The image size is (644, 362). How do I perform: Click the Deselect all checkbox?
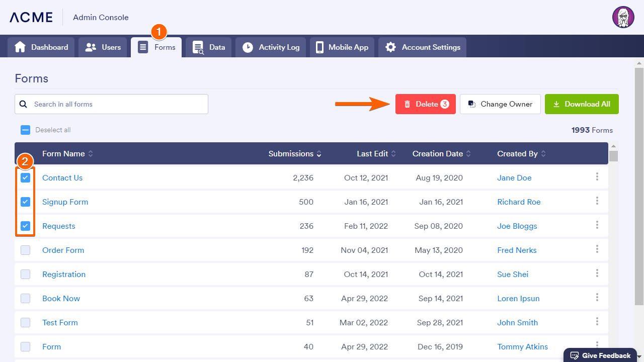[x=26, y=130]
